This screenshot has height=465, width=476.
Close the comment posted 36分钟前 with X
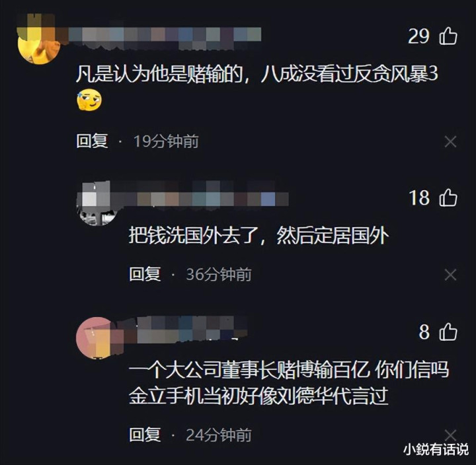pyautogui.click(x=450, y=275)
